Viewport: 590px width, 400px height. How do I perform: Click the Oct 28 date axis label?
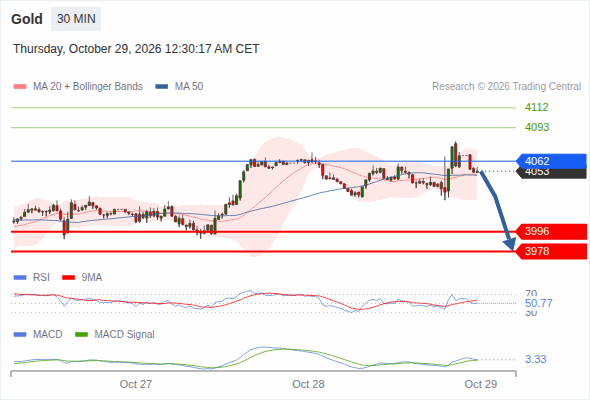click(x=308, y=384)
